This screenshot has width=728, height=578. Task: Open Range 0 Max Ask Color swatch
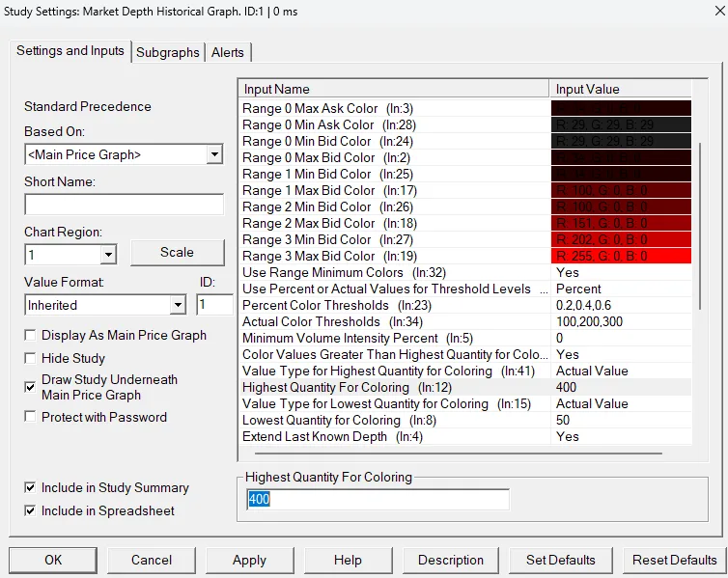point(621,108)
